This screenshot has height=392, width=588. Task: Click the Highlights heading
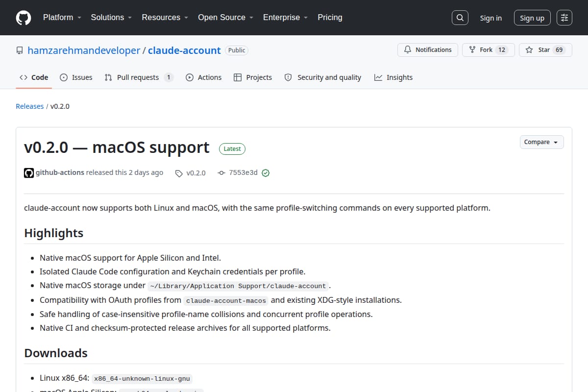[54, 233]
